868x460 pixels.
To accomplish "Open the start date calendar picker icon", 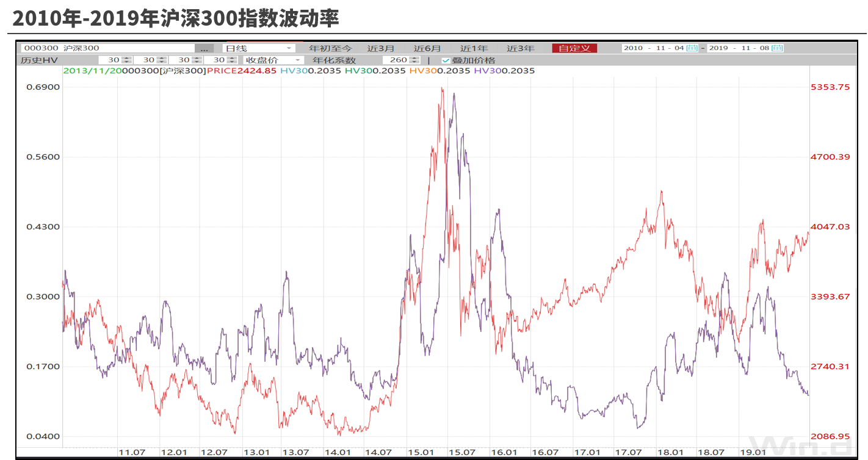I will coord(692,48).
